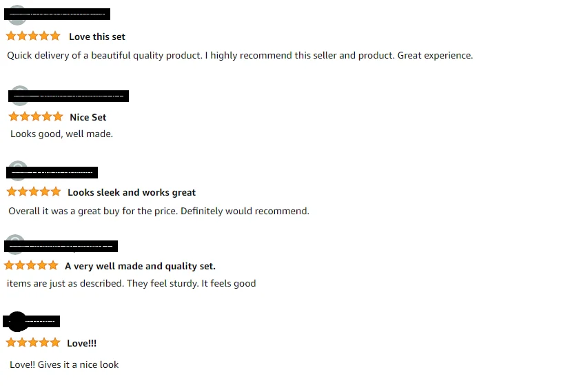Click the "Quick delivery of a beautiful quality product" review text
572x392 pixels.
(x=240, y=55)
